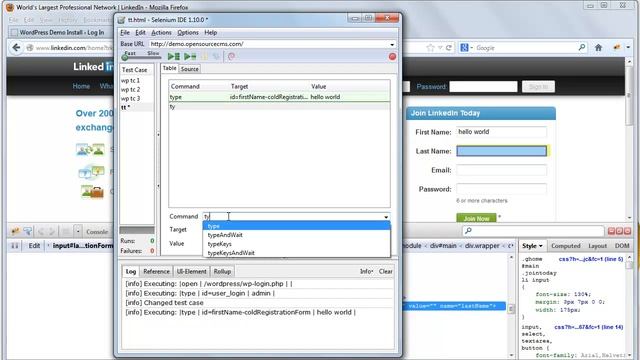Open the Google search engine dropdown
640x360 pixels.
coord(466,48)
